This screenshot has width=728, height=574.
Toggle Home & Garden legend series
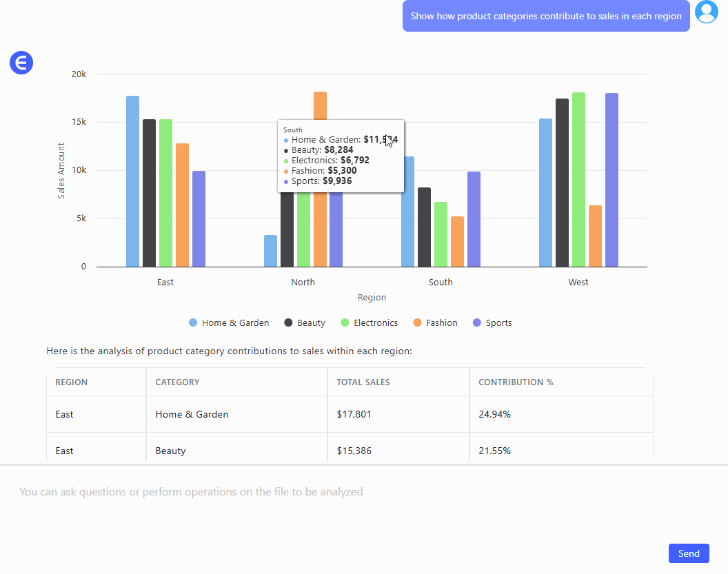(x=228, y=322)
